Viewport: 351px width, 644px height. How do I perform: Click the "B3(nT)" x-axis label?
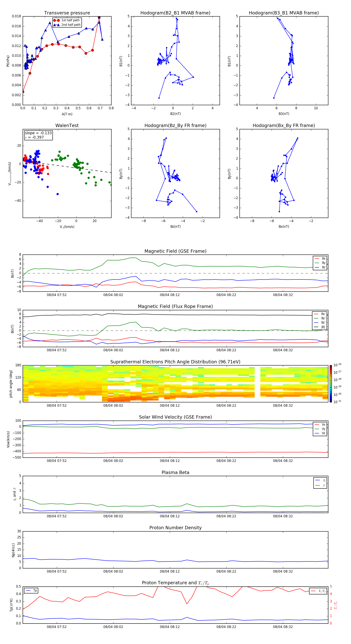pos(284,114)
